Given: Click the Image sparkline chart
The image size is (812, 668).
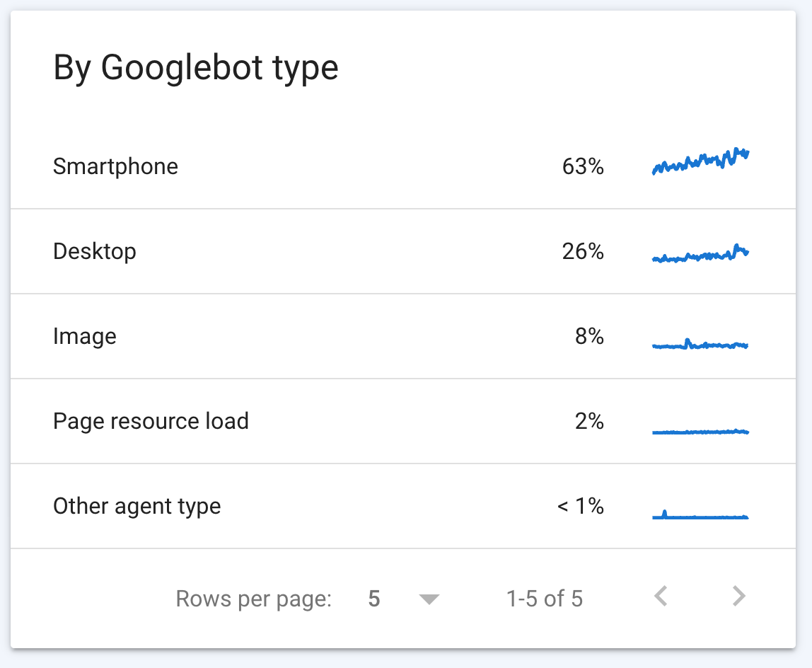Looking at the screenshot, I should point(700,345).
